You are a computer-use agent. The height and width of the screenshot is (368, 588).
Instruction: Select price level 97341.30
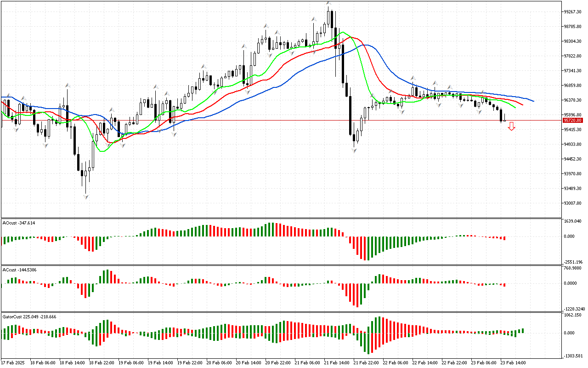coord(573,71)
